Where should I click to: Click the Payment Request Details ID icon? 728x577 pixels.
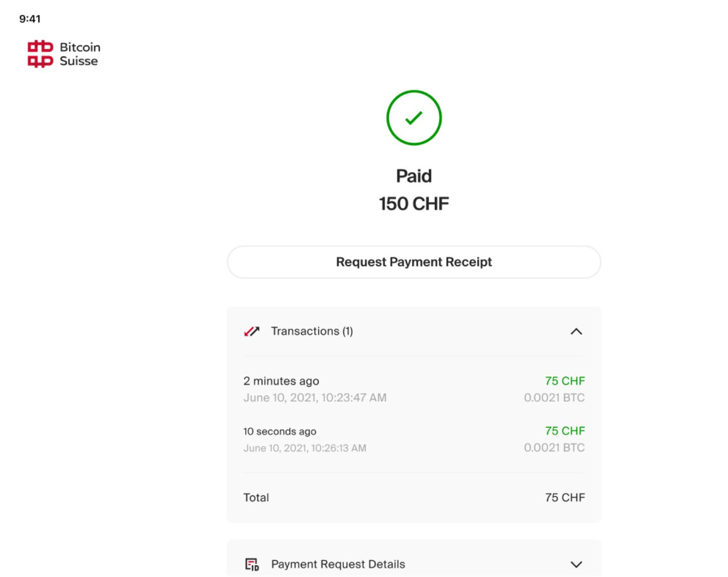click(252, 564)
